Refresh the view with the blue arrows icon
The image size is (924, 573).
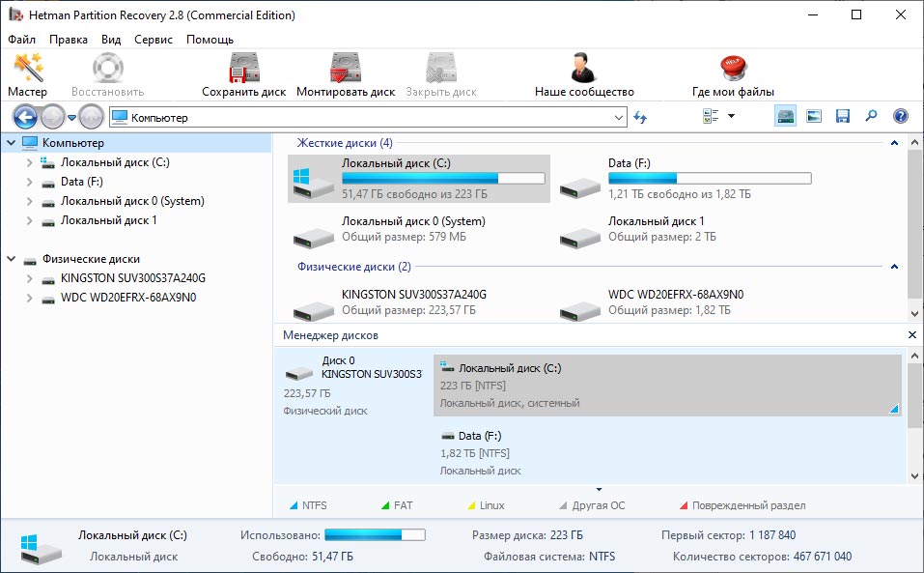640,118
